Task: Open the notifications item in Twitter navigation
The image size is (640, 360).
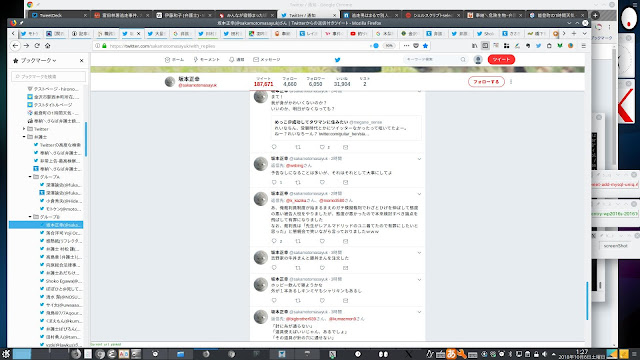Action: click(x=236, y=60)
